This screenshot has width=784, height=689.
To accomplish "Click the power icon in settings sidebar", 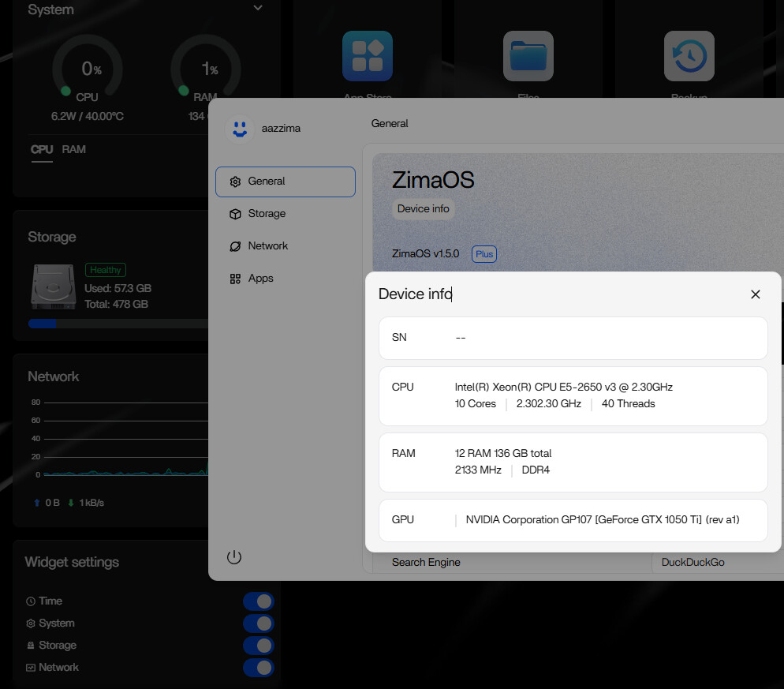I will 233,557.
